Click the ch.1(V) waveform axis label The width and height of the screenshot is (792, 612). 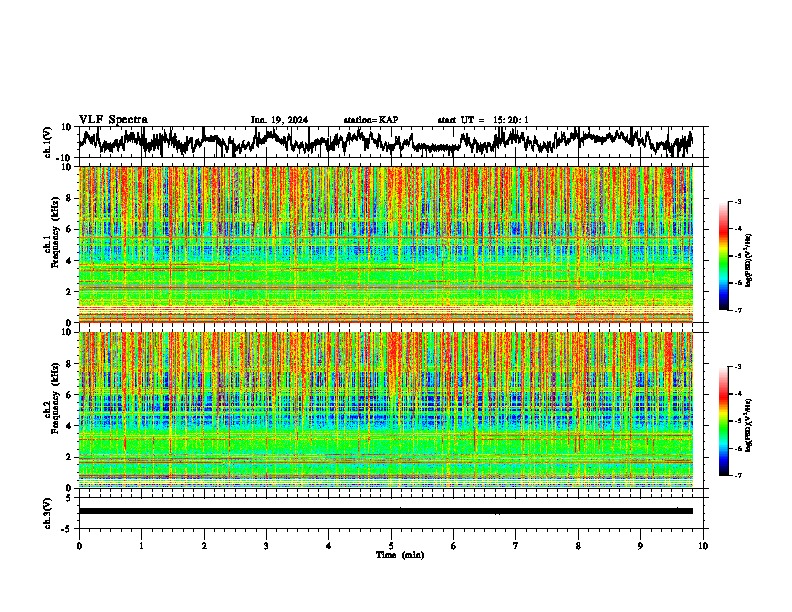(47, 142)
